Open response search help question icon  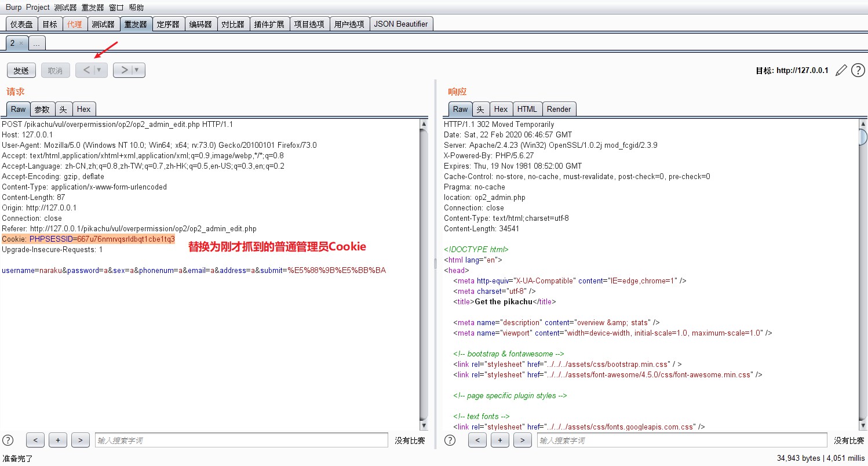pyautogui.click(x=450, y=440)
